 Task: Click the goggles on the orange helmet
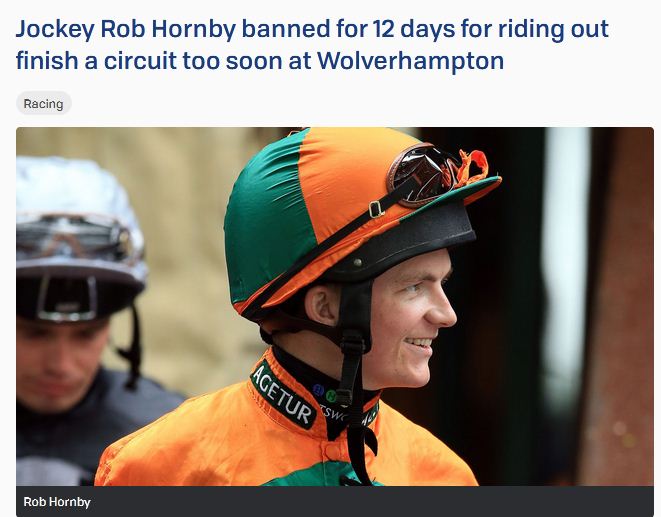422,174
